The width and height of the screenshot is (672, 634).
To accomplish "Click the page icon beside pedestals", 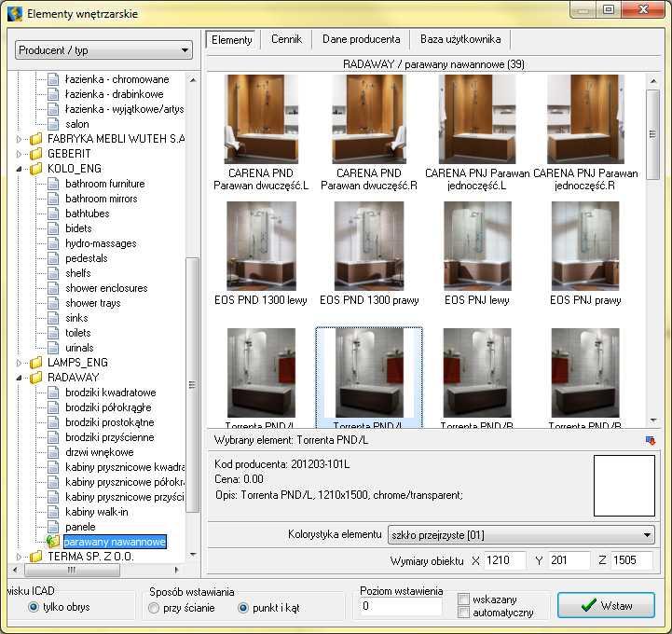I will point(53,258).
